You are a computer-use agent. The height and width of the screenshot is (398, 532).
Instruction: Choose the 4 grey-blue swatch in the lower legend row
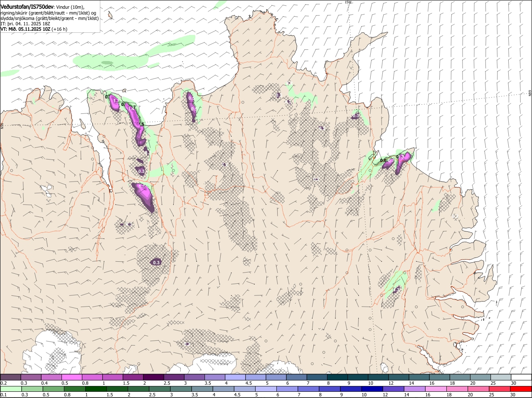pos(223,389)
